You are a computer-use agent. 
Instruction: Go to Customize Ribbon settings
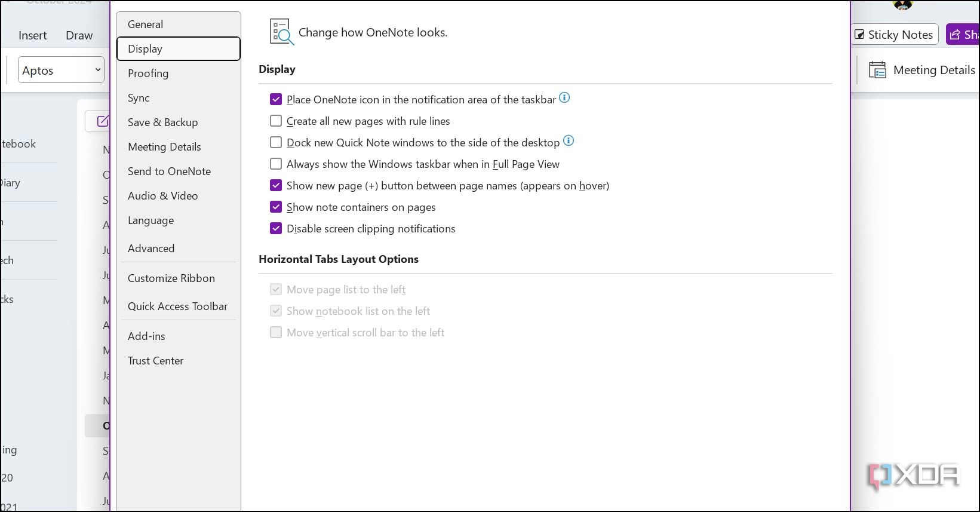pos(171,278)
